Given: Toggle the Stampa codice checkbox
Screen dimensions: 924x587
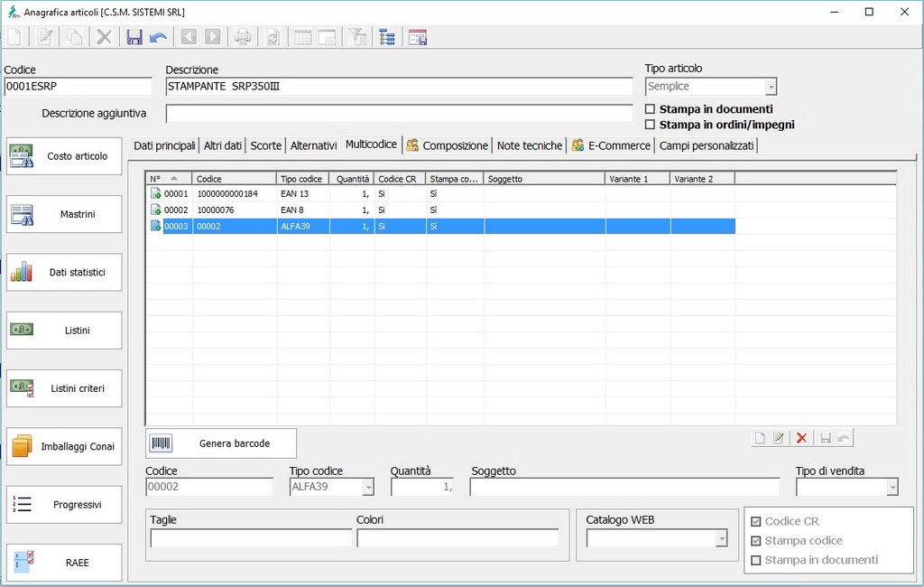Looking at the screenshot, I should pos(756,541).
